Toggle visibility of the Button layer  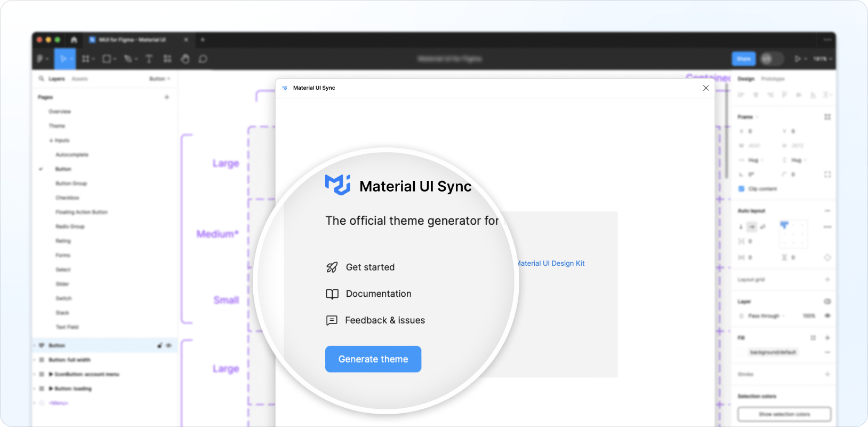(x=169, y=345)
